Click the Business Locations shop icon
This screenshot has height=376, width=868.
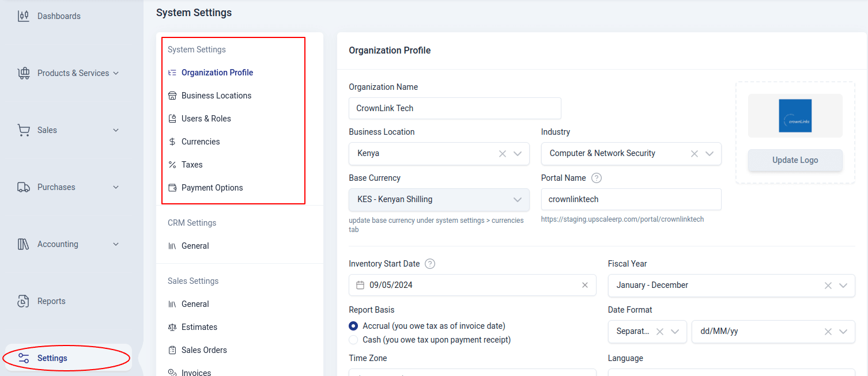[x=171, y=95]
